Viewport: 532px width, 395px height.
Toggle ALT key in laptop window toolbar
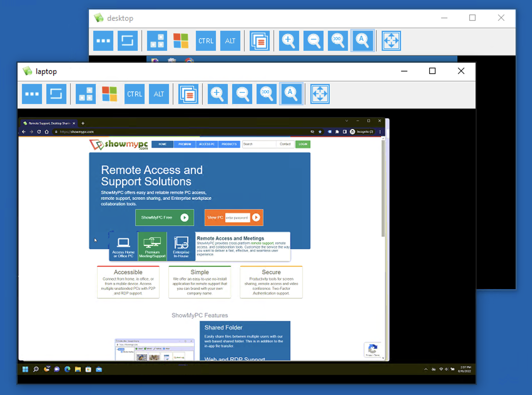click(x=159, y=94)
